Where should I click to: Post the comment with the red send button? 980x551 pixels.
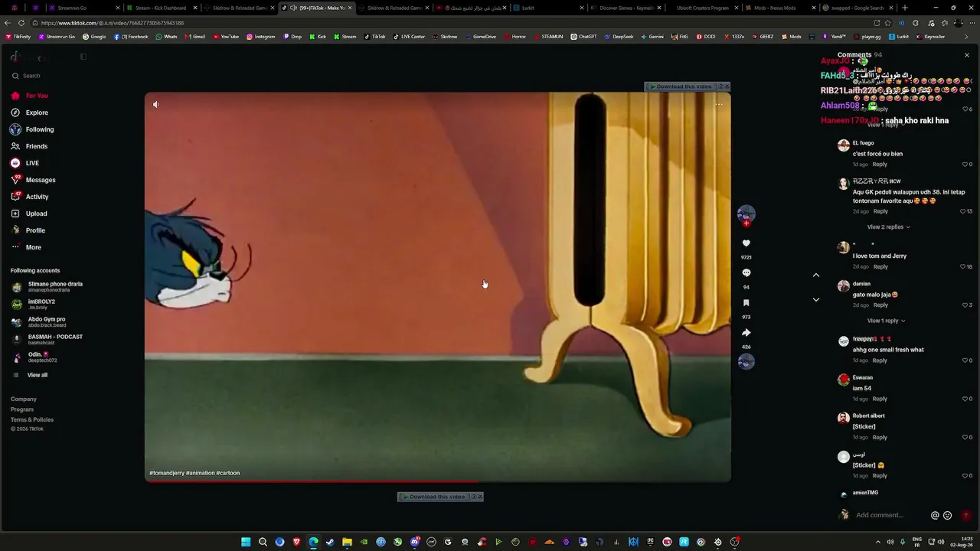pyautogui.click(x=966, y=516)
